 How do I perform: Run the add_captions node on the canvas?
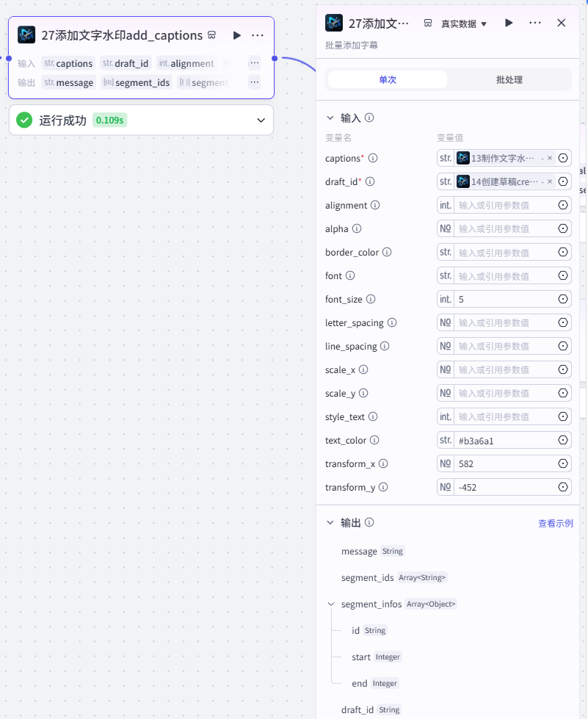click(237, 35)
